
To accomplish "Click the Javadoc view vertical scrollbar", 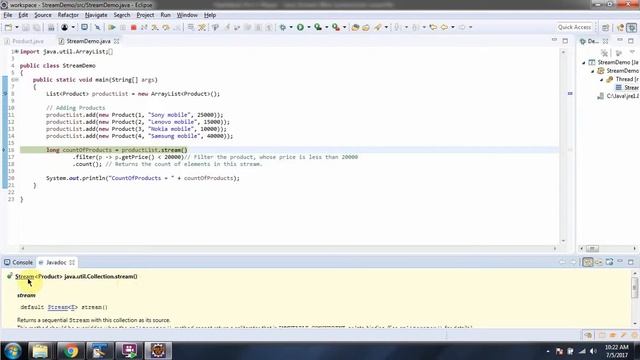I will 635,298.
